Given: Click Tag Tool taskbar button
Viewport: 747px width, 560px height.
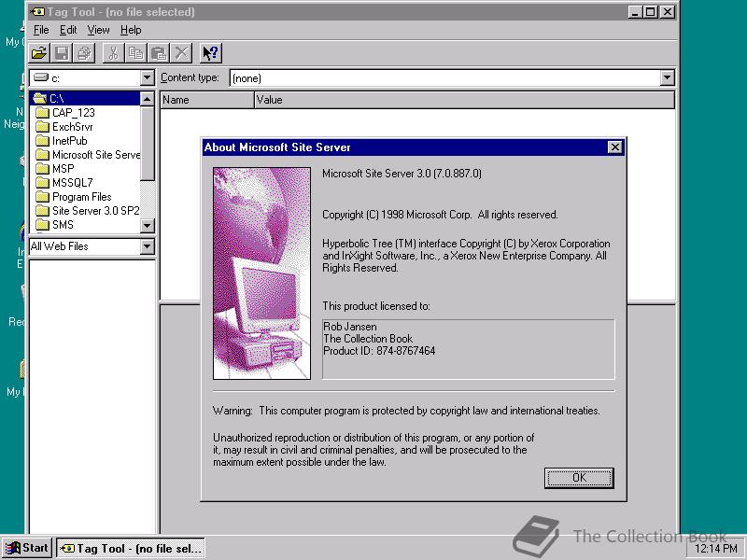Looking at the screenshot, I should (x=131, y=548).
